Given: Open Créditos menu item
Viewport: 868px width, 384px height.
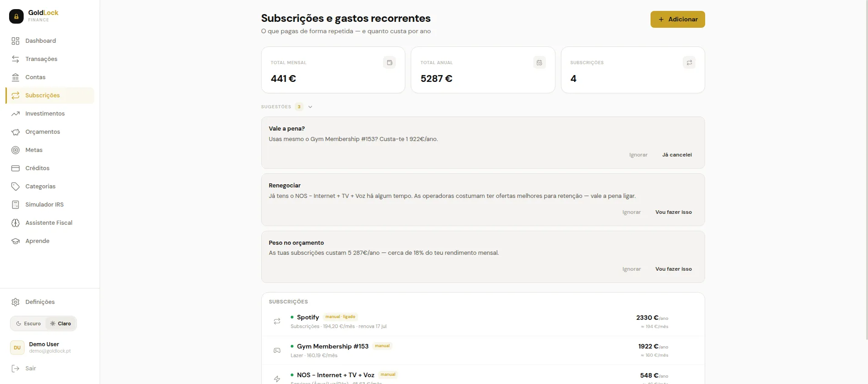Looking at the screenshot, I should click(50, 168).
